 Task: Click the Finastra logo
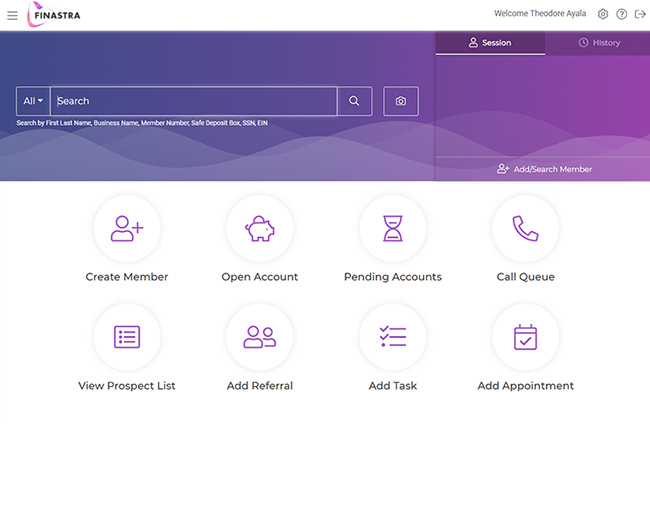pos(53,15)
